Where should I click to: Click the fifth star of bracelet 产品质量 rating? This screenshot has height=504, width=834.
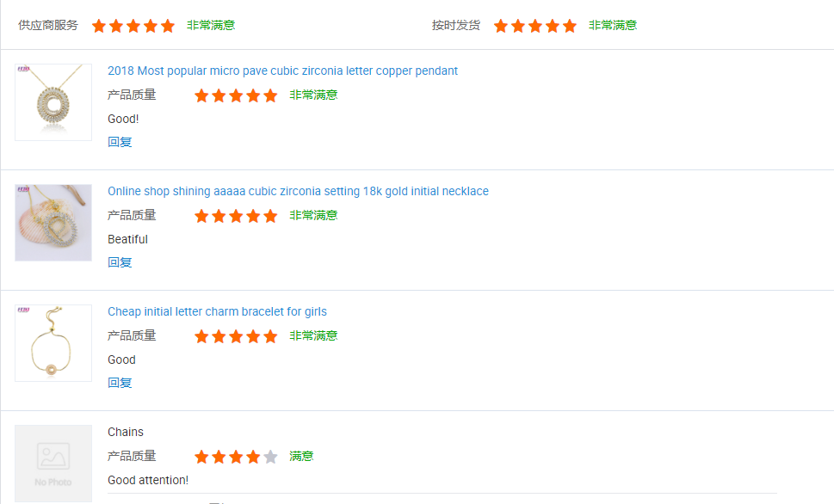pyautogui.click(x=270, y=336)
